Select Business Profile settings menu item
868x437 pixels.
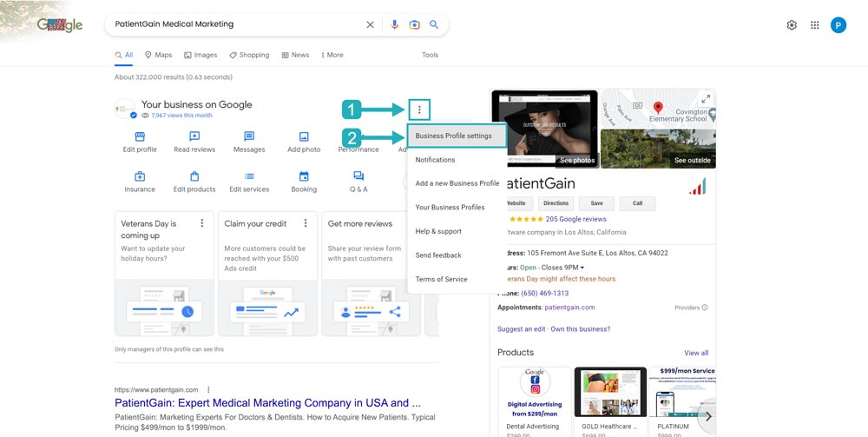pyautogui.click(x=457, y=136)
